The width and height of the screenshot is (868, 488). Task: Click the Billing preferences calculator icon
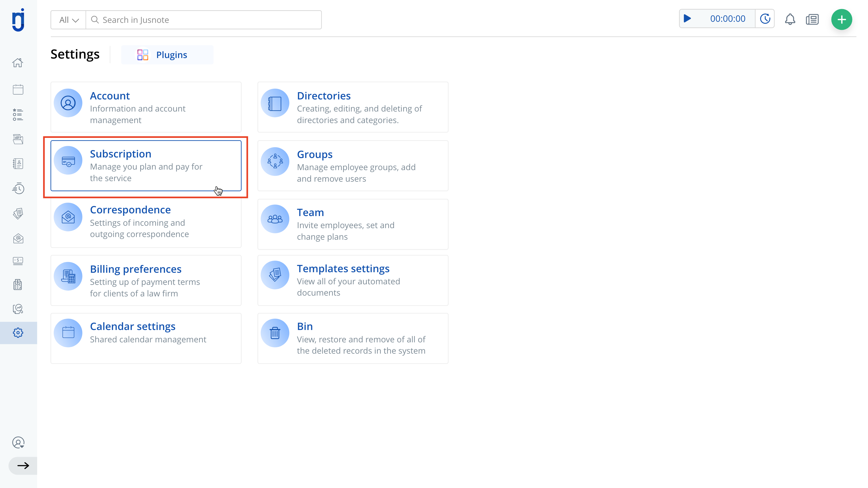pyautogui.click(x=68, y=276)
